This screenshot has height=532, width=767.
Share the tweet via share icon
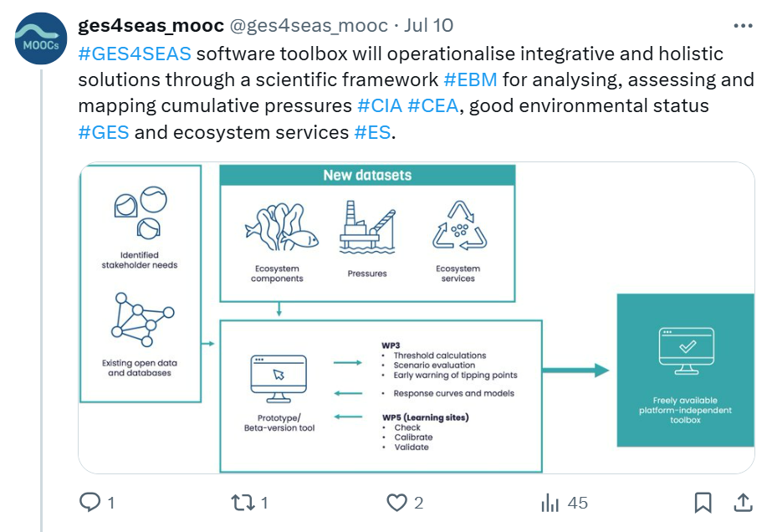[x=742, y=503]
